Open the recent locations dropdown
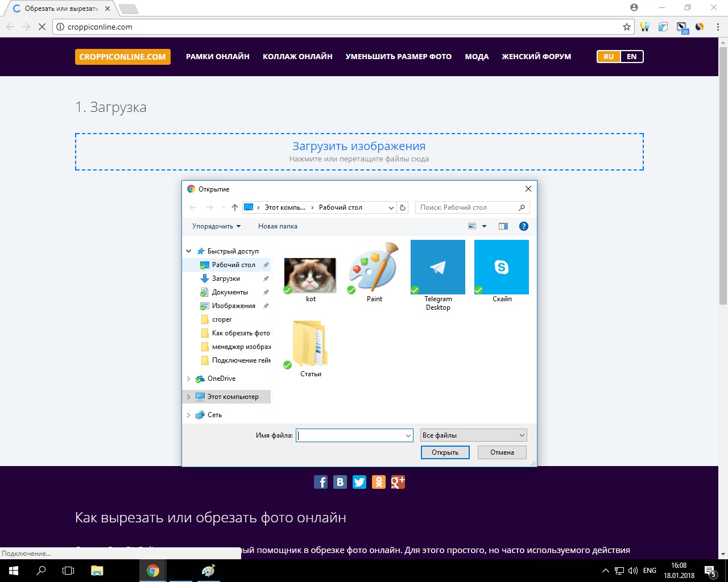 pos(223,207)
